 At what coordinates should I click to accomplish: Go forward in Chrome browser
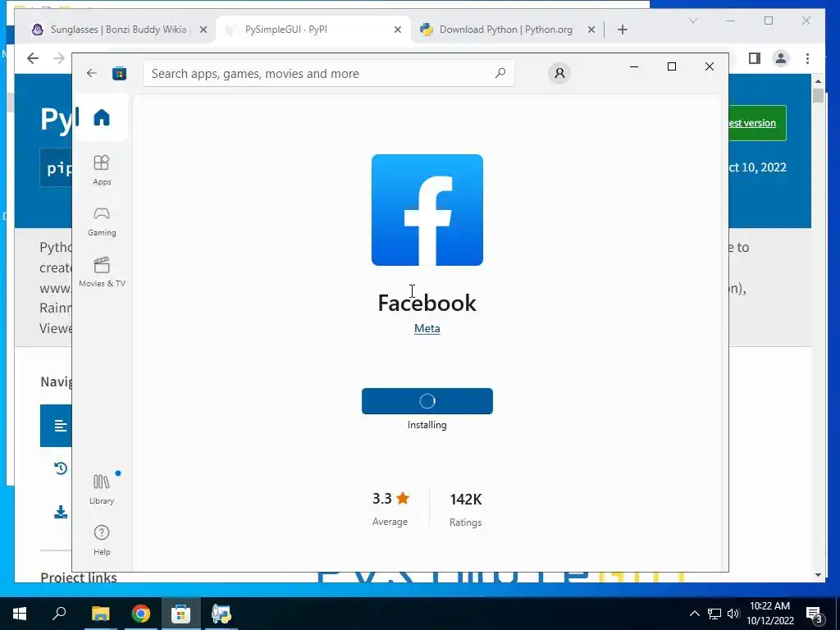(x=59, y=58)
